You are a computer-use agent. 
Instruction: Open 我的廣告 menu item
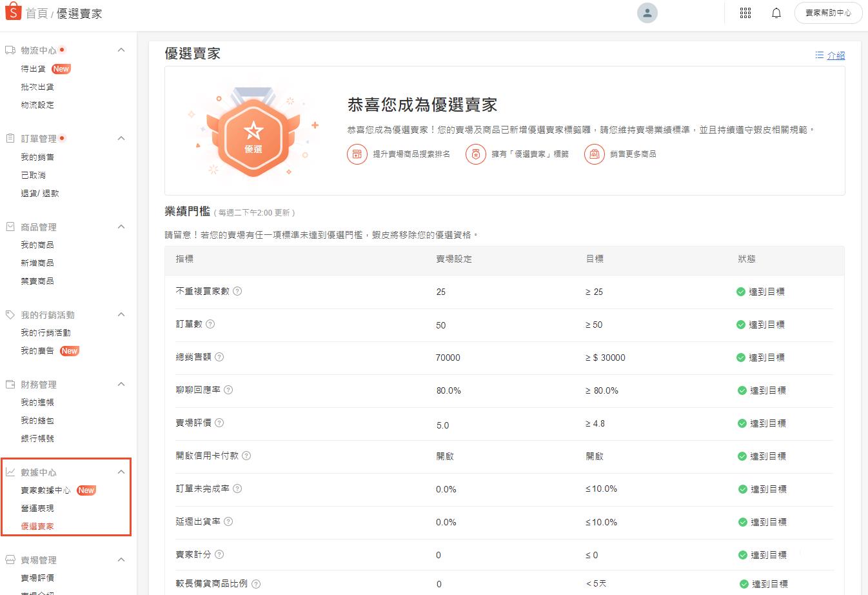[x=37, y=351]
